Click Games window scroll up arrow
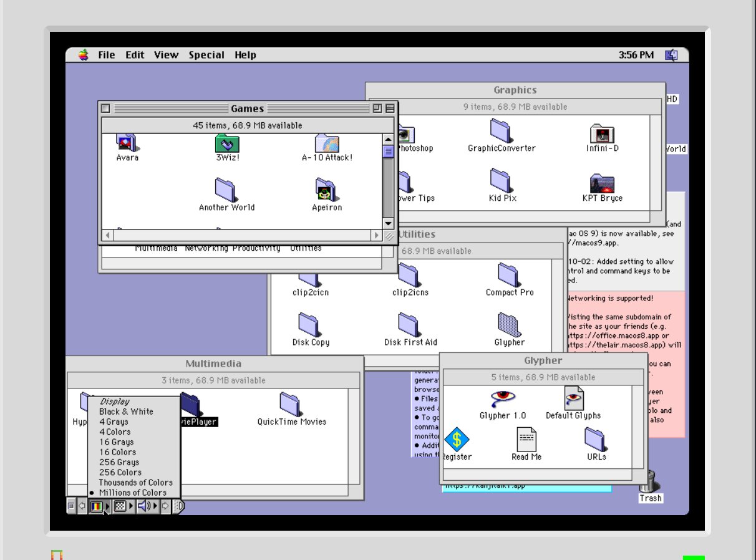756x560 pixels. (388, 140)
